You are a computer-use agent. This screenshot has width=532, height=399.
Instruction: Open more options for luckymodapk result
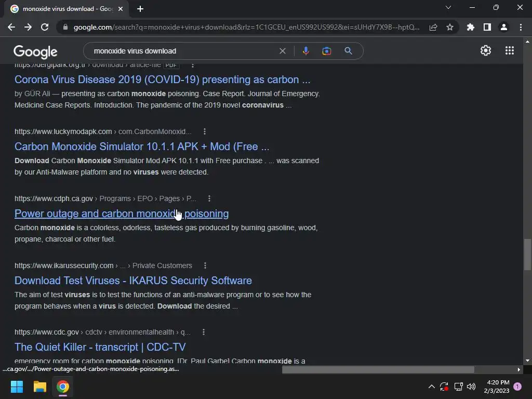coord(204,131)
